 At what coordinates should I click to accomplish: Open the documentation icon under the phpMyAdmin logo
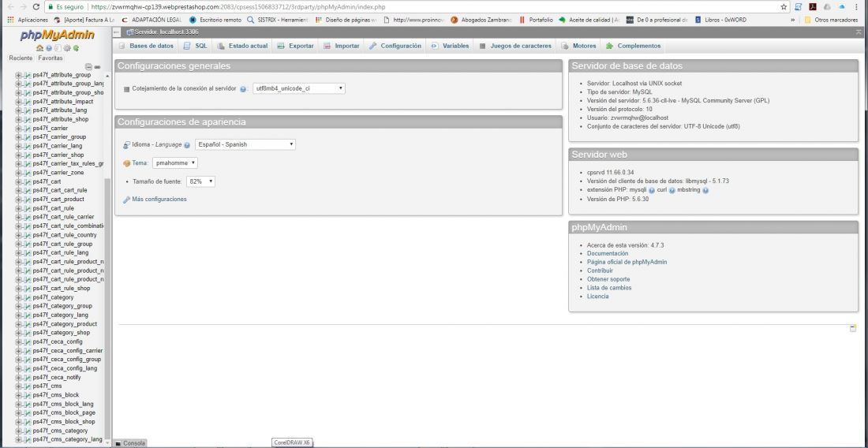click(x=58, y=48)
